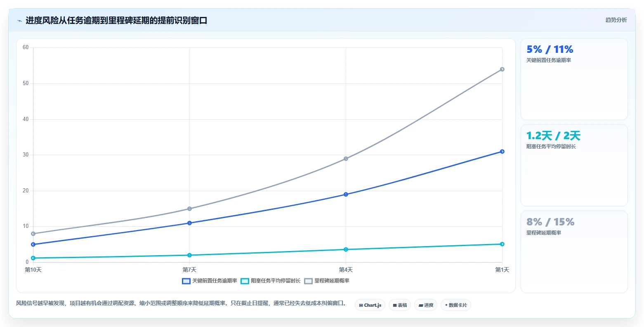
Task: Click the 5% / 11% stat value
Action: pos(550,50)
